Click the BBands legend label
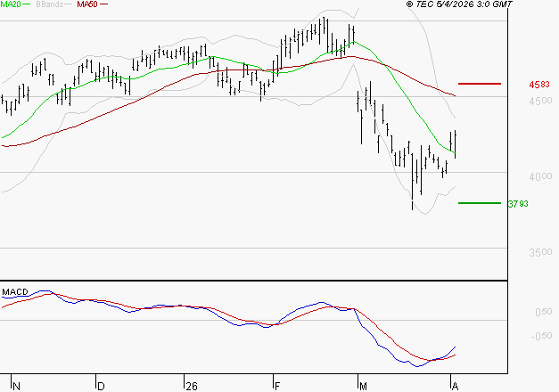Viewport: 559px width, 392px height. [x=50, y=4]
